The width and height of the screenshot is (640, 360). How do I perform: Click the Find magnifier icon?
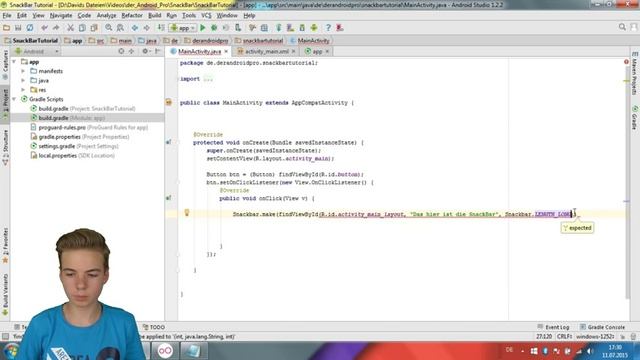109,28
